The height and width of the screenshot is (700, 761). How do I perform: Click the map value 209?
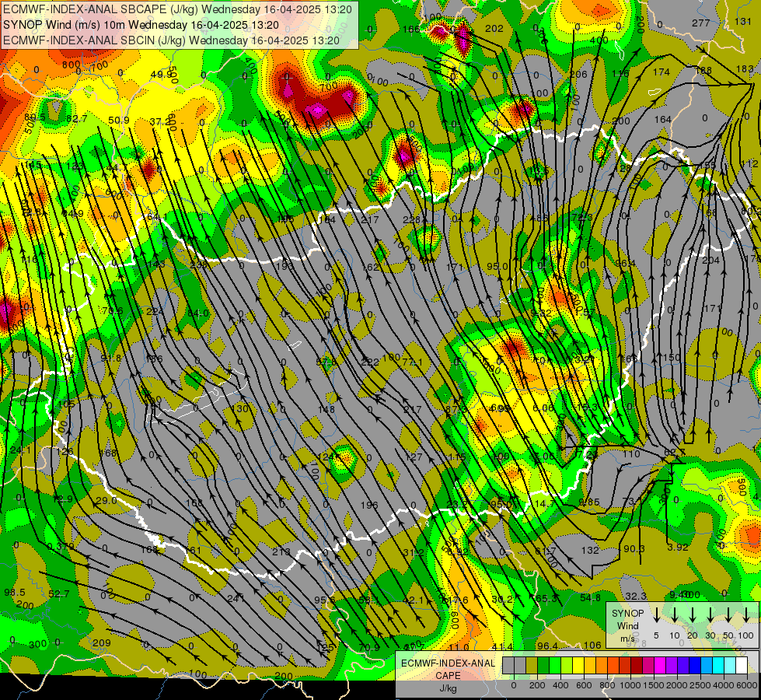tap(101, 642)
